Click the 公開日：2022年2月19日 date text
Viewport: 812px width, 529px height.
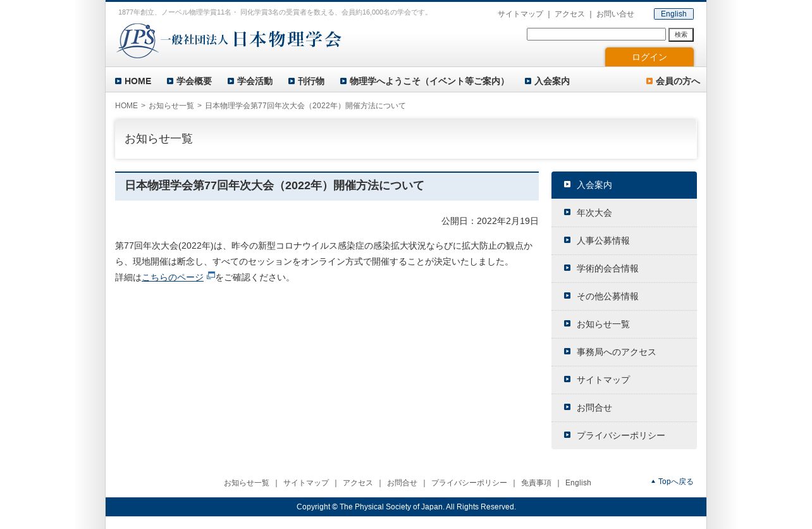pos(490,221)
